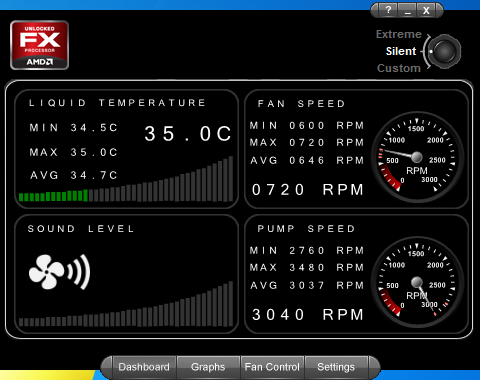The height and width of the screenshot is (380, 480).
Task: Click the pump speed RPM gauge
Action: (x=417, y=282)
